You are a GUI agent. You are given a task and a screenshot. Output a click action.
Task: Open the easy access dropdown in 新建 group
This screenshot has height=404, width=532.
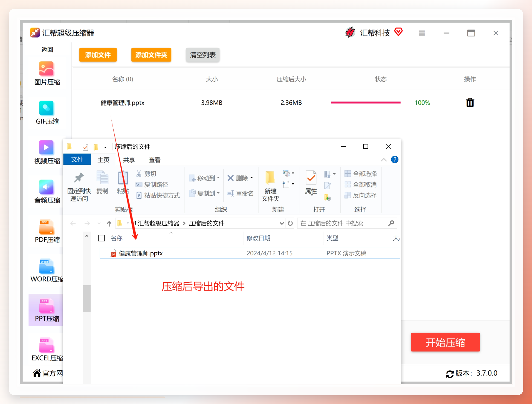[289, 184]
